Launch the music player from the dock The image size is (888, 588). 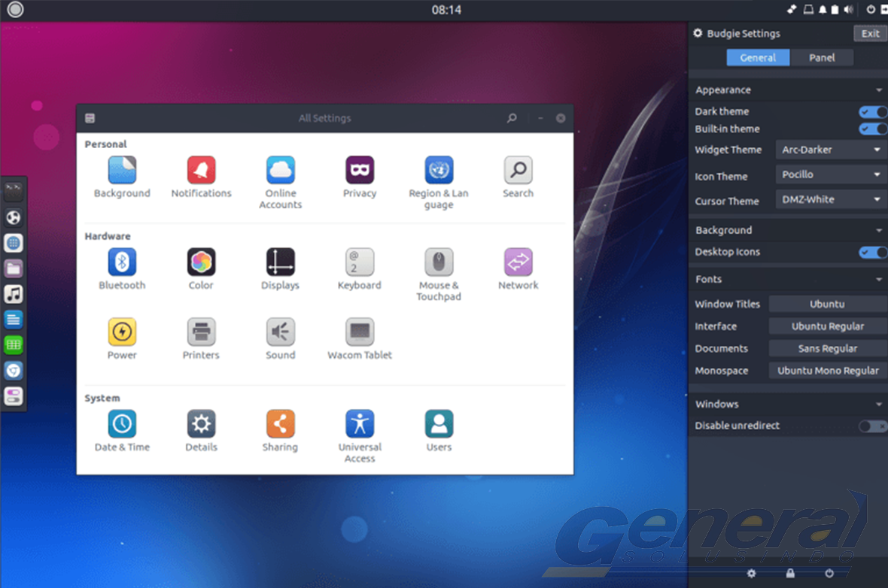click(x=14, y=293)
